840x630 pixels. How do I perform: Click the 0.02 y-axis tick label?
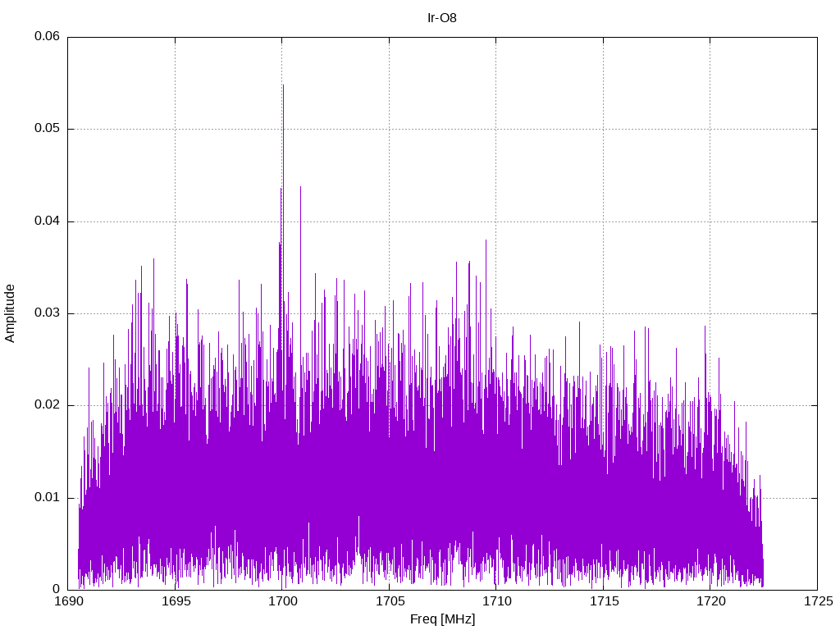coord(47,405)
